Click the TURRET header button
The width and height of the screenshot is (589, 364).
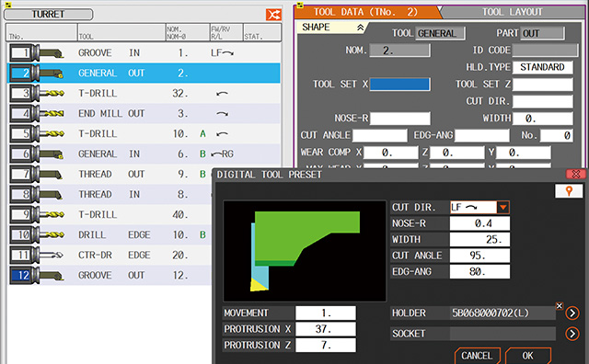click(48, 15)
